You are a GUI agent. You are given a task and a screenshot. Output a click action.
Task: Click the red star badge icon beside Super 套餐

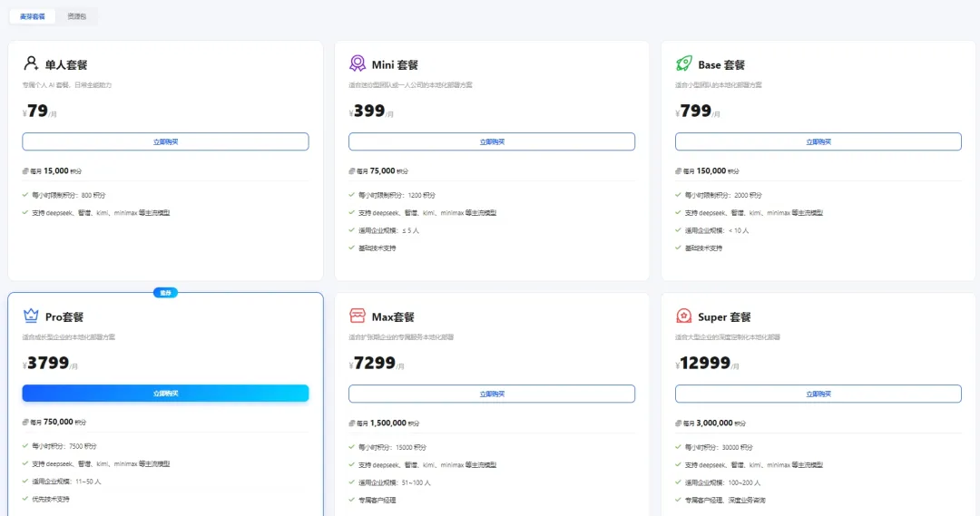[x=684, y=316]
